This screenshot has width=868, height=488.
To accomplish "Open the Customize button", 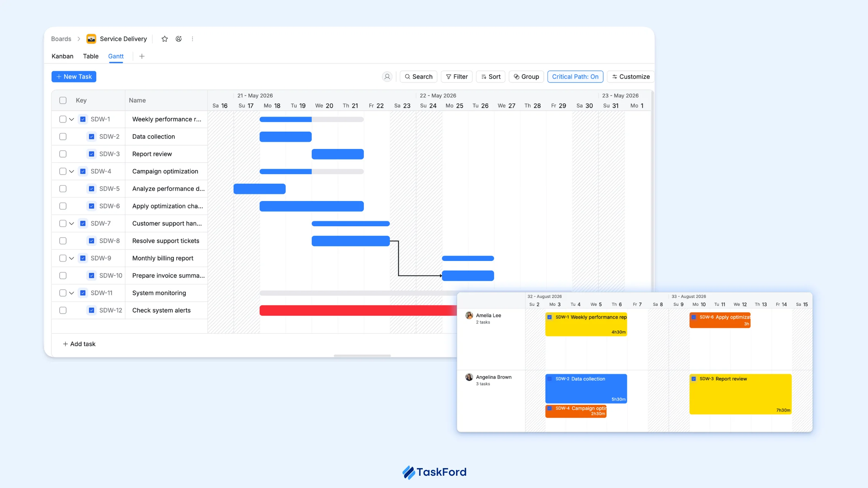I will pos(631,77).
